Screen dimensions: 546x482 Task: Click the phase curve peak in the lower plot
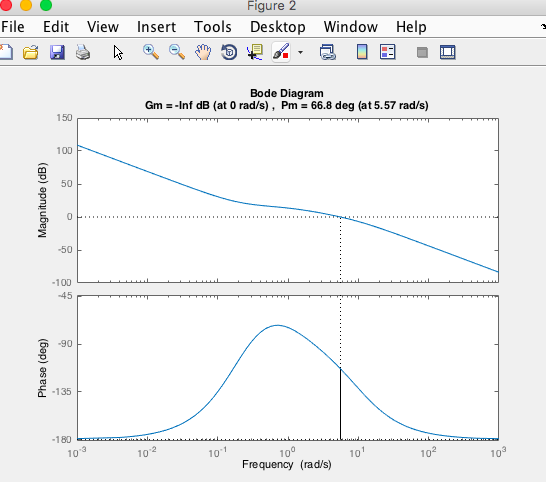(278, 325)
